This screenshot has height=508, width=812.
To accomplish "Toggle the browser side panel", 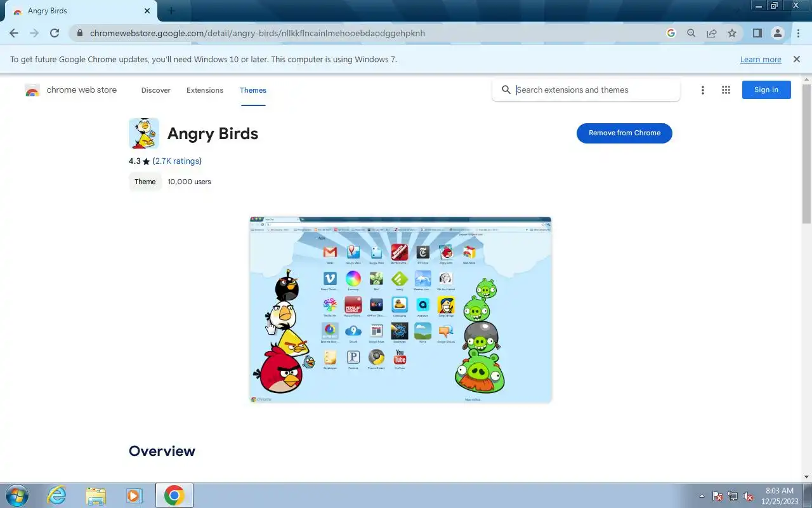I will (757, 33).
